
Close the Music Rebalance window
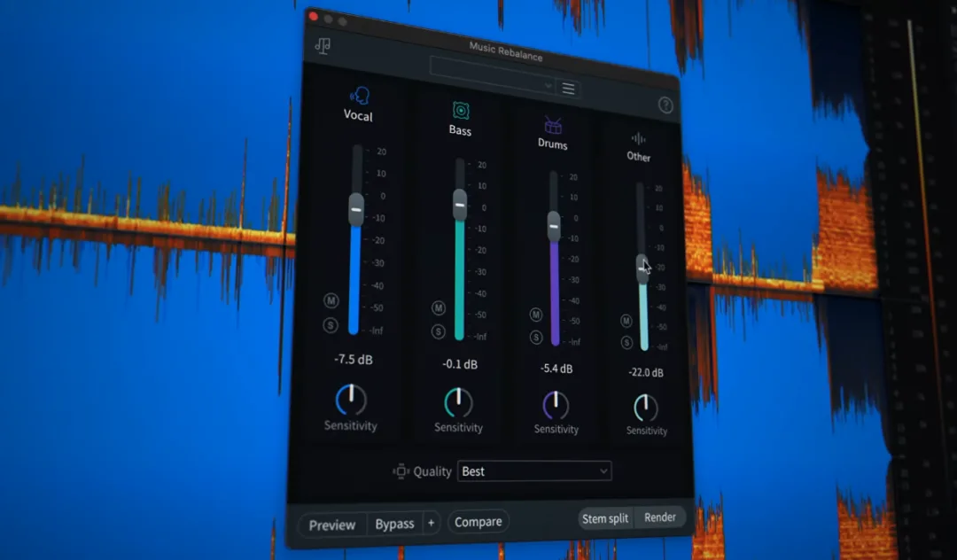(313, 17)
